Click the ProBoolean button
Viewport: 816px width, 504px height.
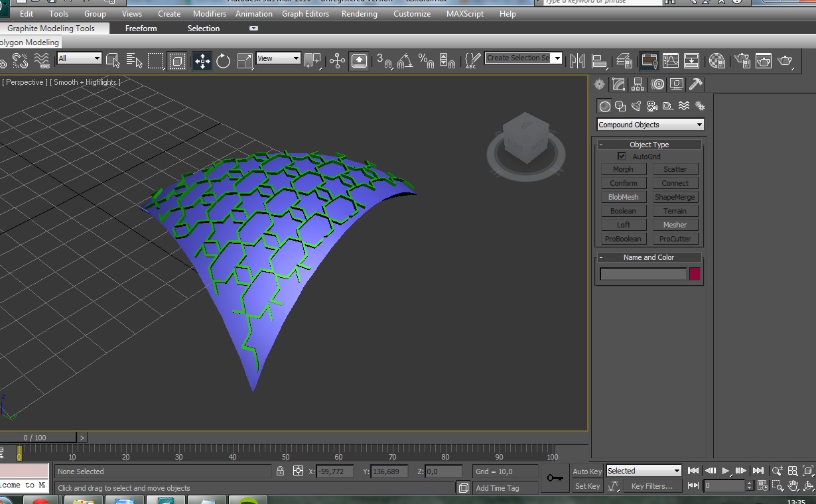click(623, 239)
